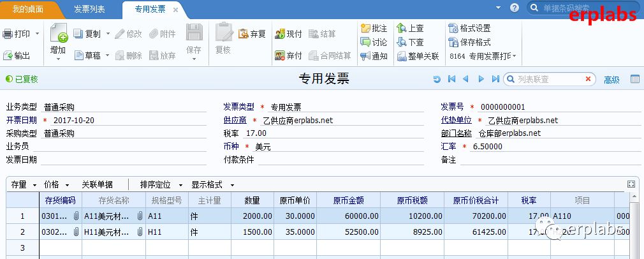This screenshot has width=644, height=259.
Task: Click the Add (增加) toolbar button
Action: tap(58, 39)
